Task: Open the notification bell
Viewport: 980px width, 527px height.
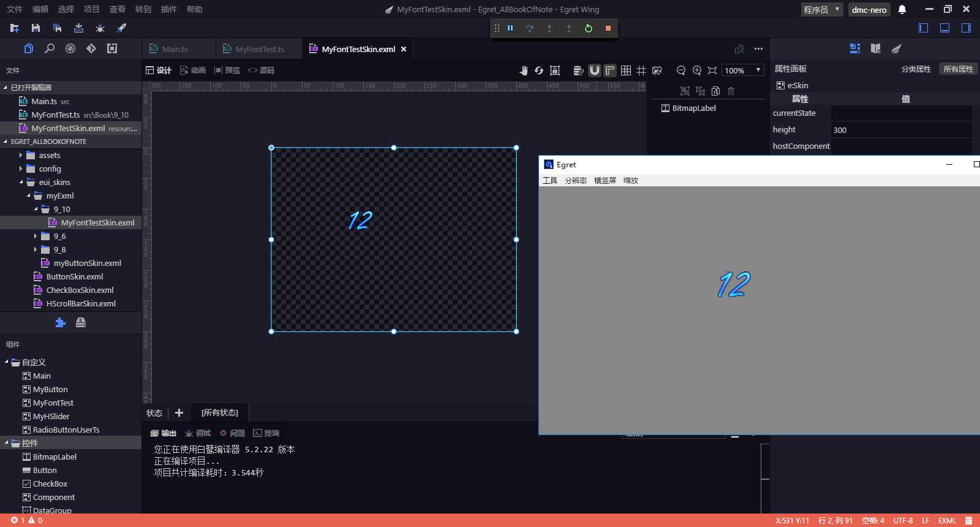Action: (902, 9)
